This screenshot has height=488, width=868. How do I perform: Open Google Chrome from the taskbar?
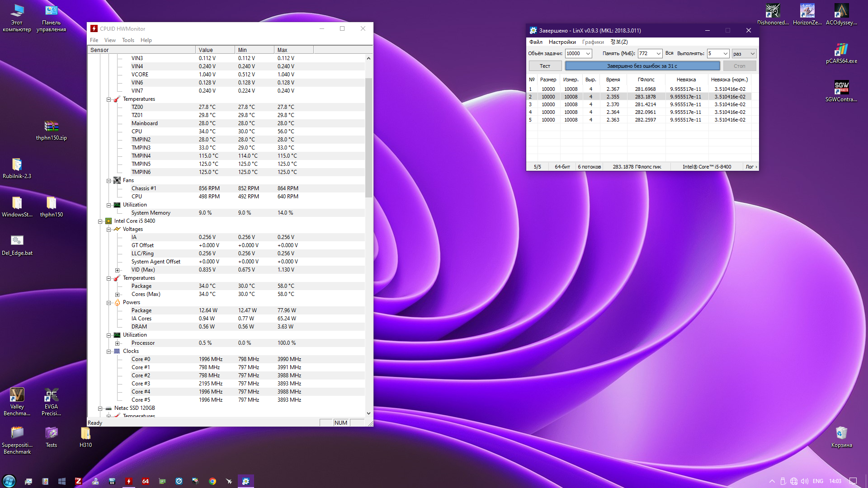point(212,481)
